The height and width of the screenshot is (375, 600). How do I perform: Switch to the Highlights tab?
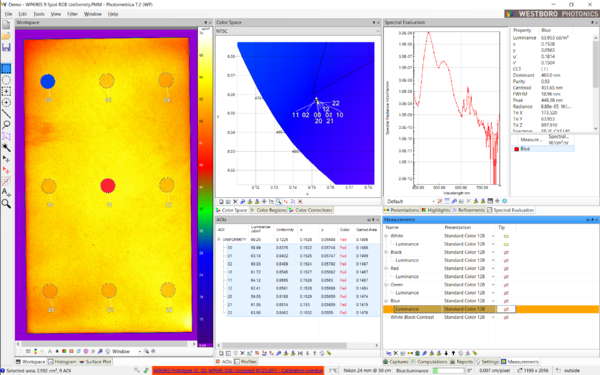(435, 210)
